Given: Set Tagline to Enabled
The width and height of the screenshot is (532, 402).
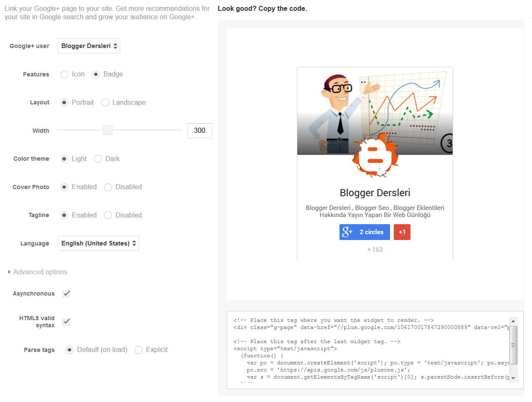Looking at the screenshot, I should (64, 215).
